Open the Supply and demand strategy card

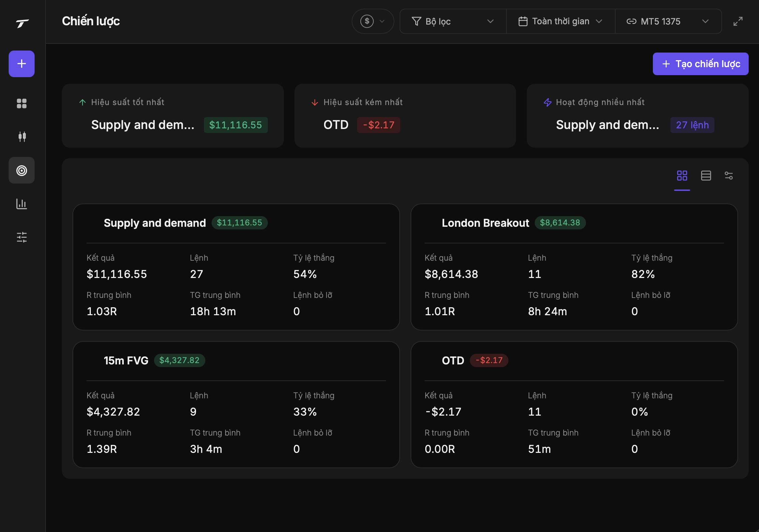pos(236,267)
